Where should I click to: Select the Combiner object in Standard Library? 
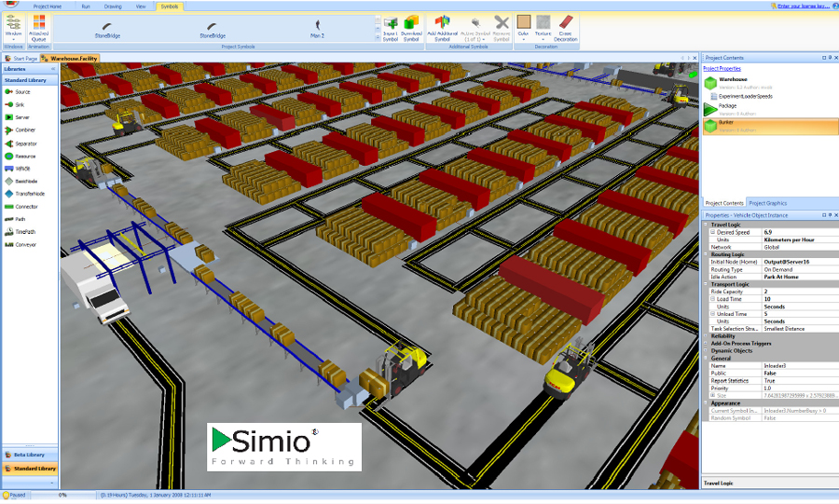(25, 130)
